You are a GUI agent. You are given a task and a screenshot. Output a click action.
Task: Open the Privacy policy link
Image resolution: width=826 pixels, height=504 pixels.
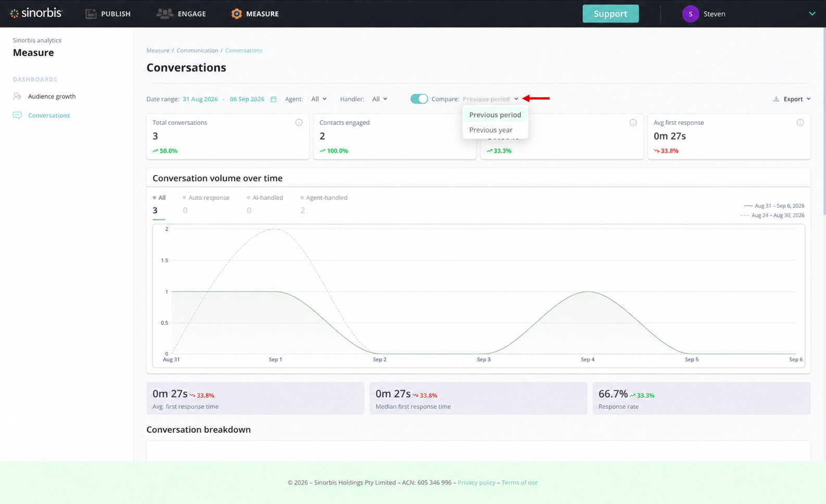coord(477,483)
